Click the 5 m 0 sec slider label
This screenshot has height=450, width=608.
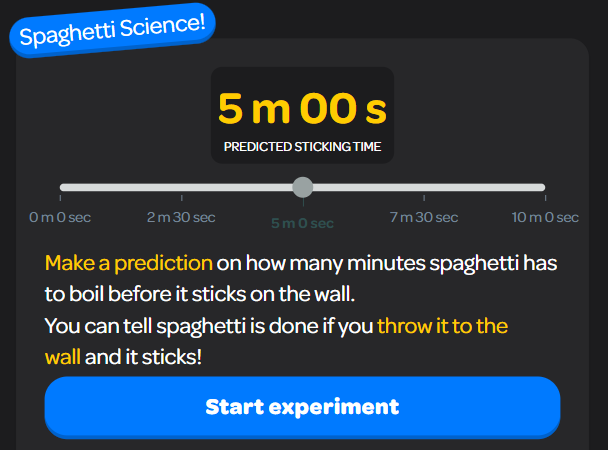point(302,223)
